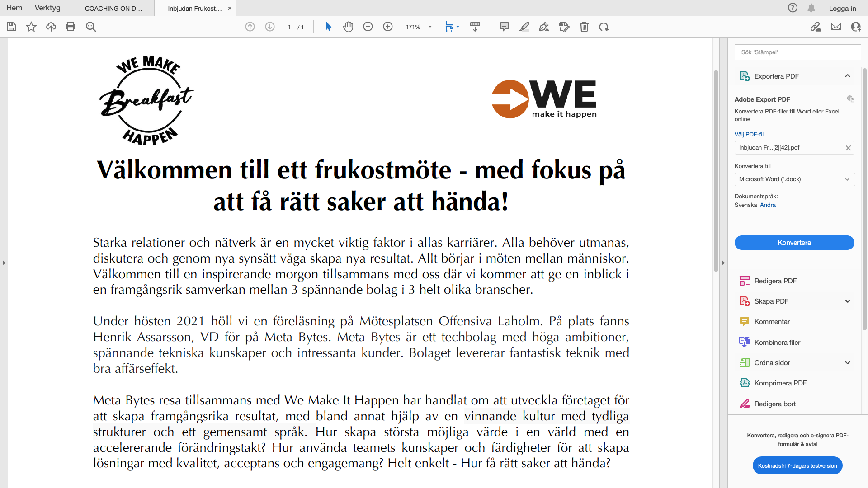Viewport: 868px width, 488px height.
Task: Expand the left navigation pane arrow
Action: (x=4, y=263)
